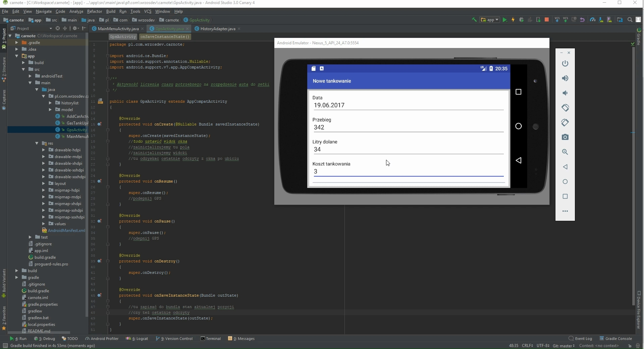
Task: Switch to the HistoryAdapter.java tab
Action: point(217,29)
